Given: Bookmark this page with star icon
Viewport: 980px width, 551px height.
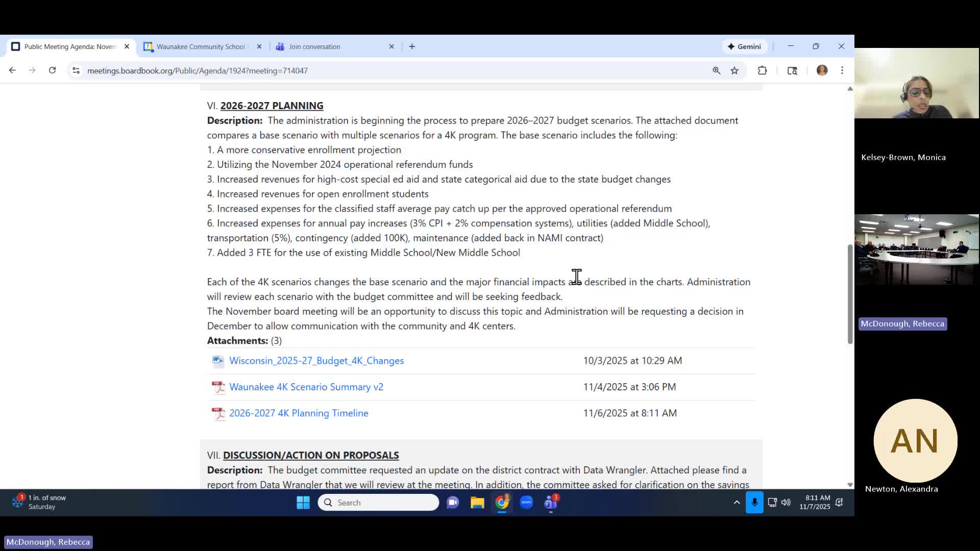Looking at the screenshot, I should [734, 71].
